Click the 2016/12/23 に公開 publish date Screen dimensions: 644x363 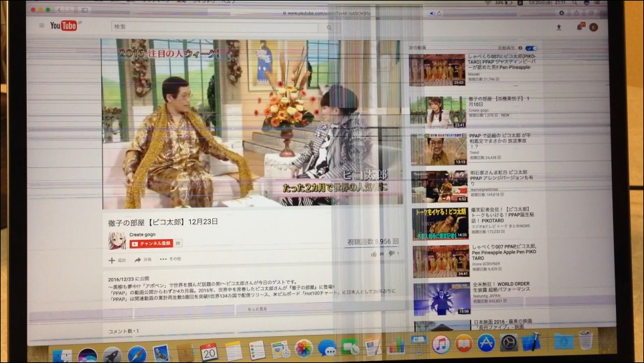pos(129,279)
